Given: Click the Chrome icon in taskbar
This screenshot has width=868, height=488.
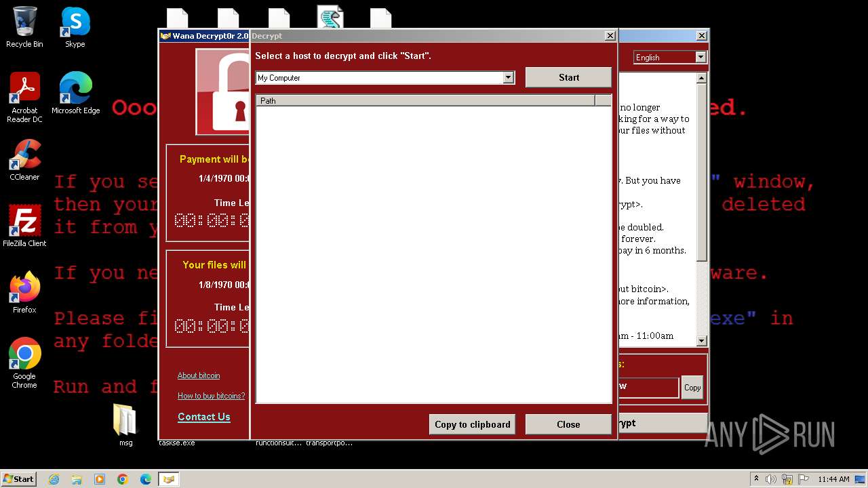Looking at the screenshot, I should pyautogui.click(x=123, y=479).
